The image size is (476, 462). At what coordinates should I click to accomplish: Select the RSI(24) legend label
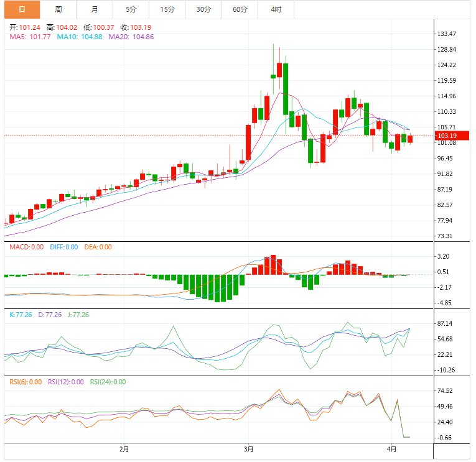click(x=108, y=382)
